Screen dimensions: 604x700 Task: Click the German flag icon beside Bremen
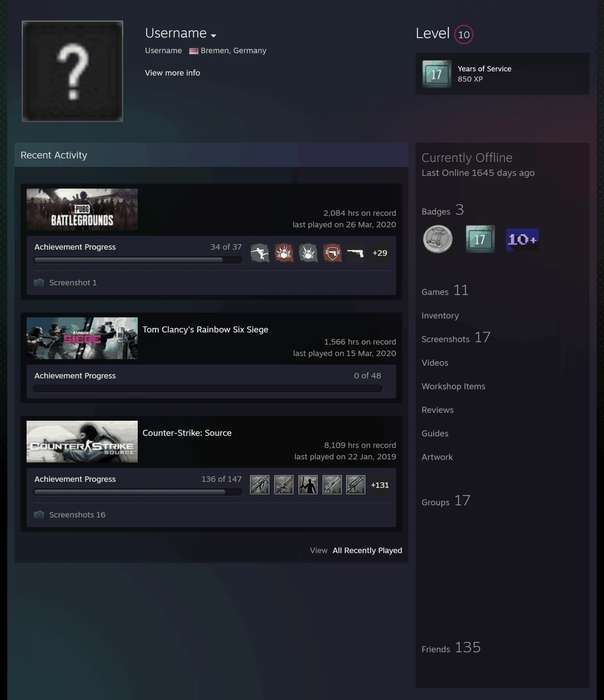tap(193, 51)
